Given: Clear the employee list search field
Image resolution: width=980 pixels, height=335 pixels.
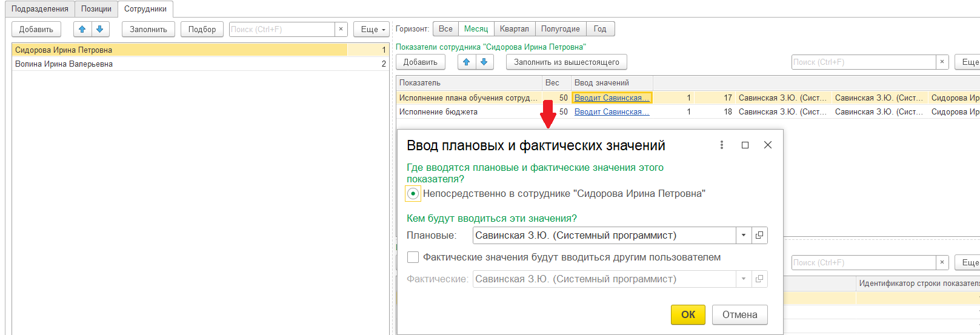Looking at the screenshot, I should pyautogui.click(x=341, y=29).
